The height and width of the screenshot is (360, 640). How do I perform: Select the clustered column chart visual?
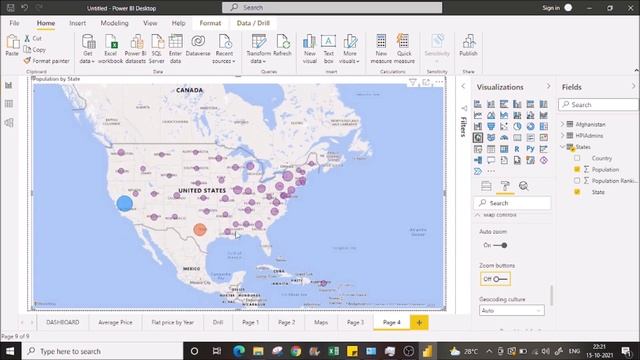coord(517,104)
